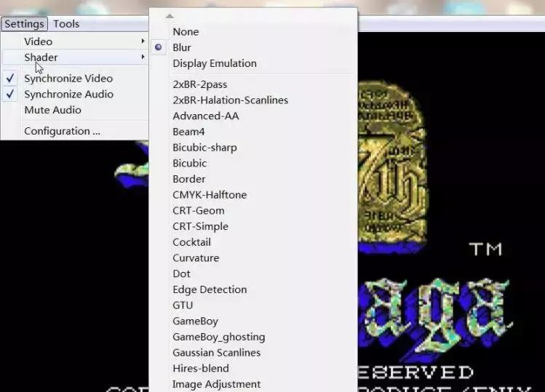Open the Settings menu
This screenshot has height=392, width=545.
click(24, 24)
